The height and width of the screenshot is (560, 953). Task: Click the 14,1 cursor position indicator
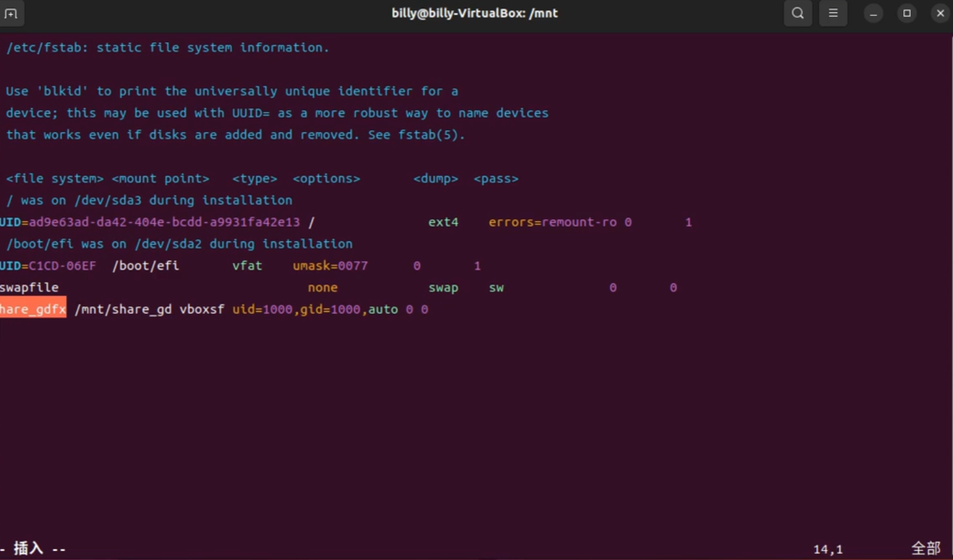tap(828, 549)
